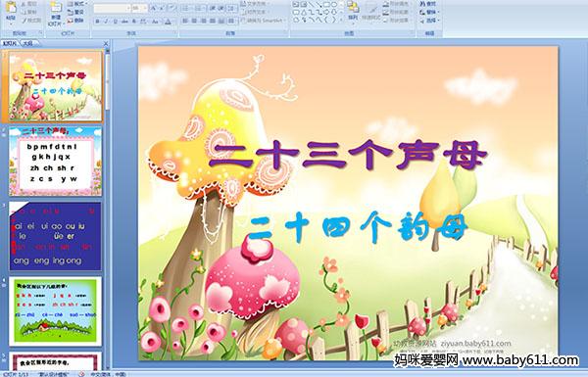Select the oval shape in shapes gallery
Viewport: 588px width, 377px height.
(334, 5)
